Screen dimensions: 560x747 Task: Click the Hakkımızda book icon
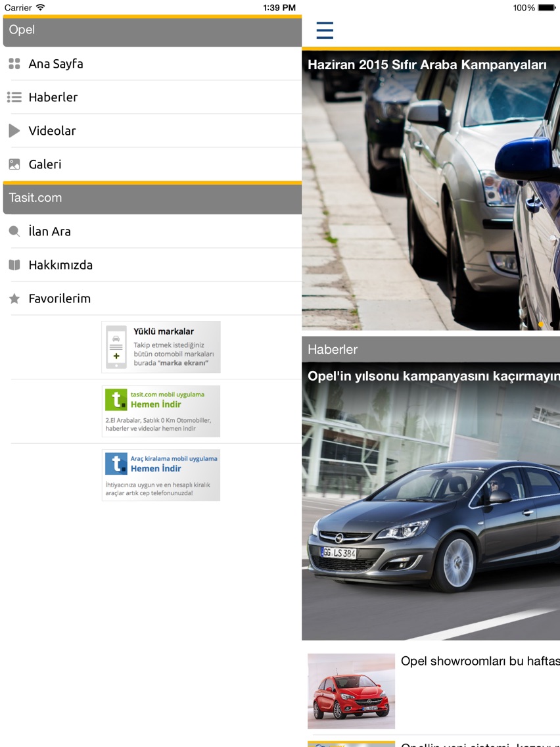point(14,265)
